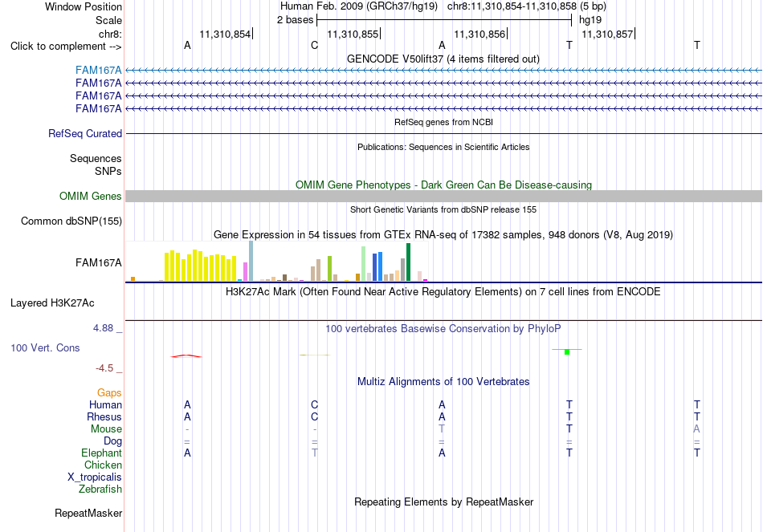Click position label 11,310,854 in the ruler
The width and height of the screenshot is (763, 532).
click(225, 34)
